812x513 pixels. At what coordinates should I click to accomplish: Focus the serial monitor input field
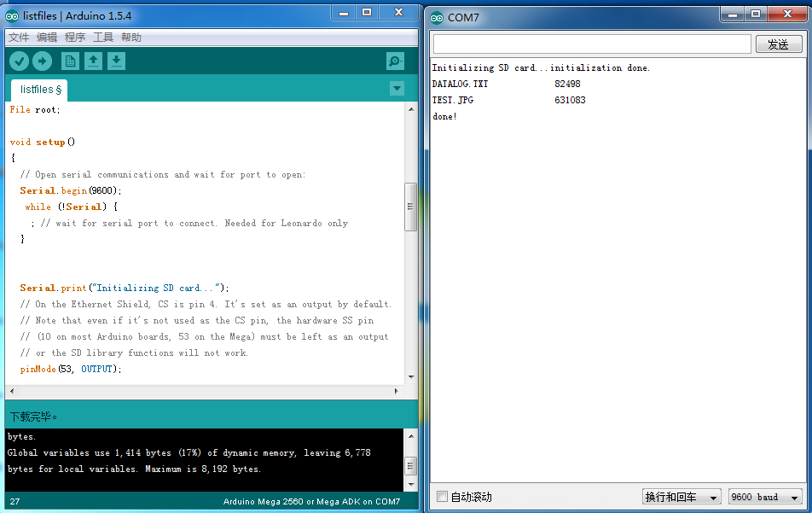point(592,44)
